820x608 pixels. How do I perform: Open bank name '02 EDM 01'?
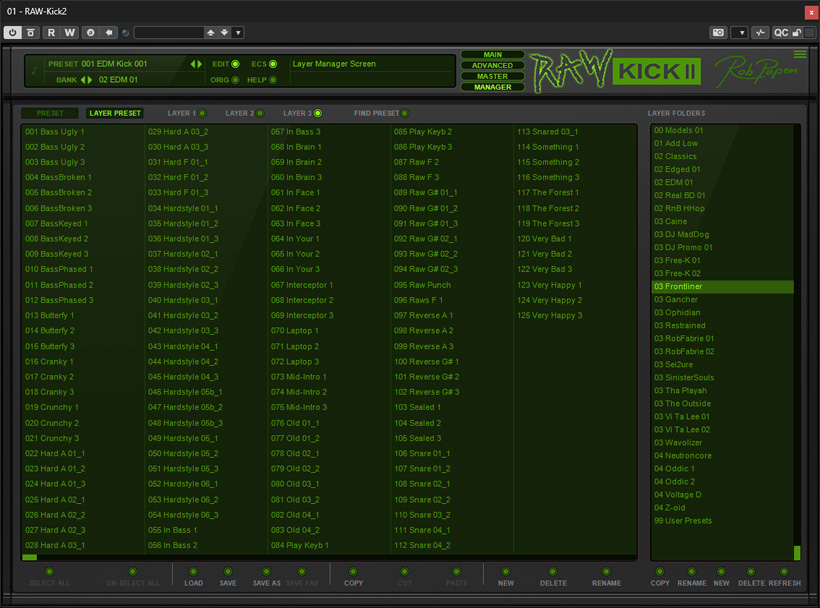(x=118, y=80)
